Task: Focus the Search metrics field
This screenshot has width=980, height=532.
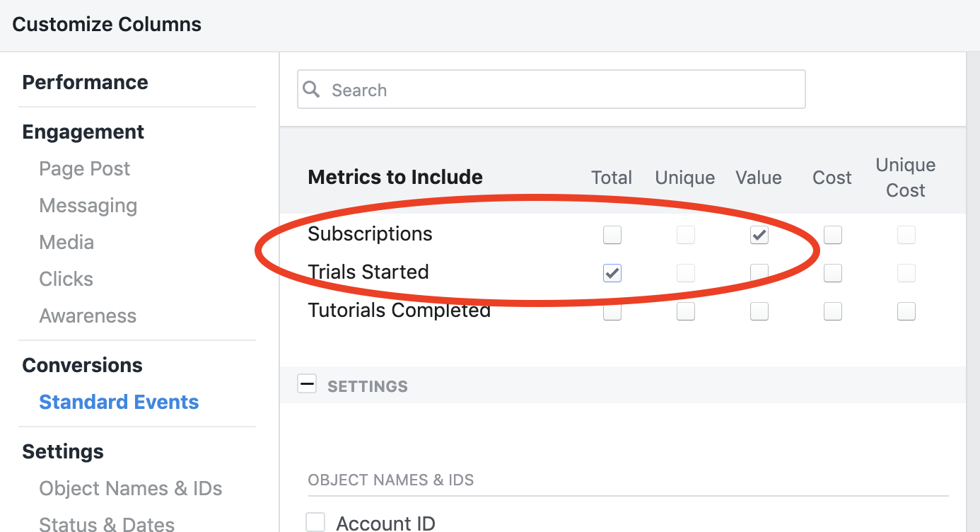Action: pos(551,89)
